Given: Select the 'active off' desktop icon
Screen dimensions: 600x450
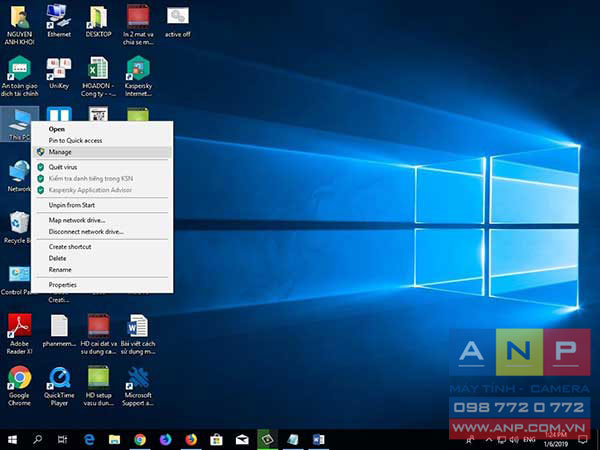Looking at the screenshot, I should (178, 21).
